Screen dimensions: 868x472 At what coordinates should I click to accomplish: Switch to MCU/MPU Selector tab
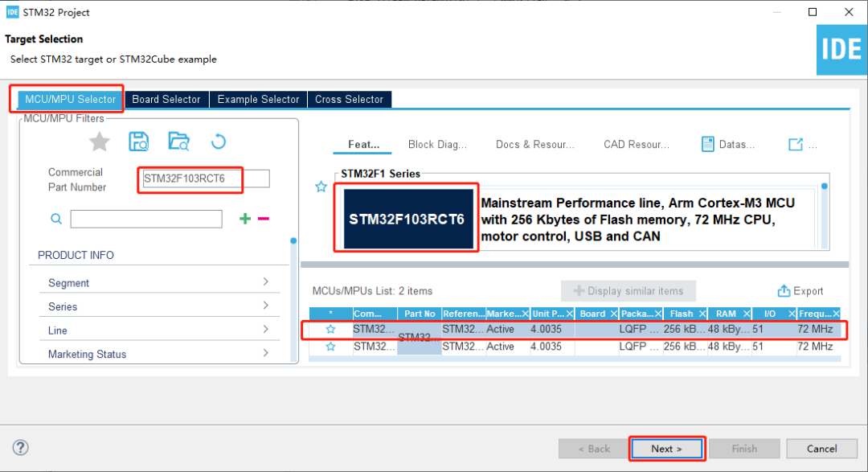point(70,99)
